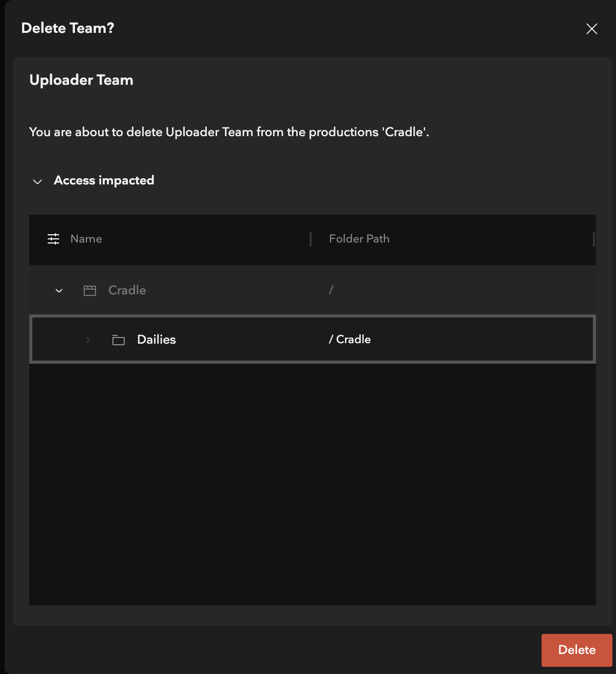Click the Name column divider handle

point(311,239)
